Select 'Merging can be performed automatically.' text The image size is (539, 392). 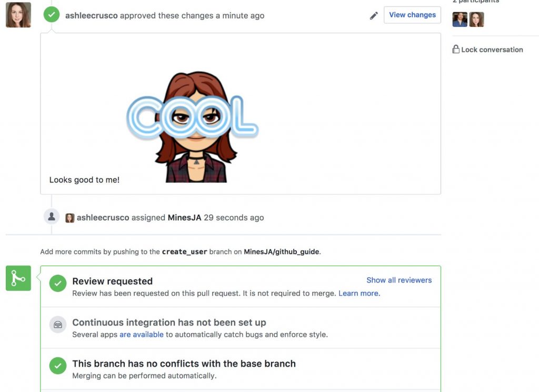coord(144,376)
